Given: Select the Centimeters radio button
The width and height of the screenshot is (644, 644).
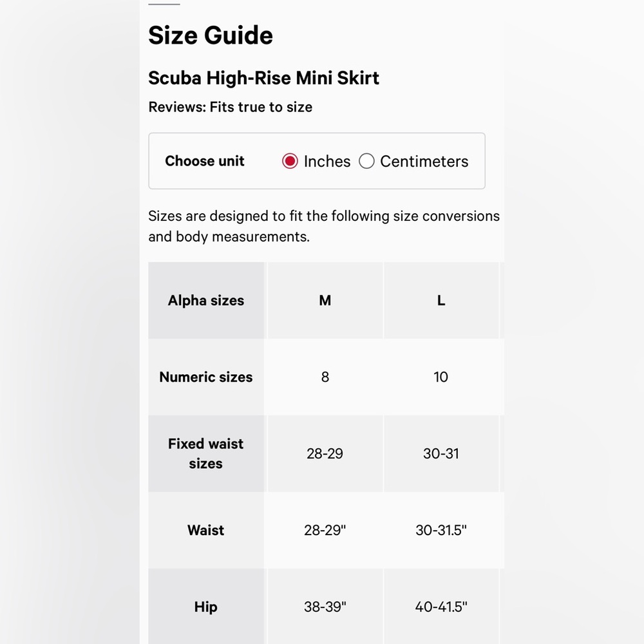Looking at the screenshot, I should click(366, 161).
